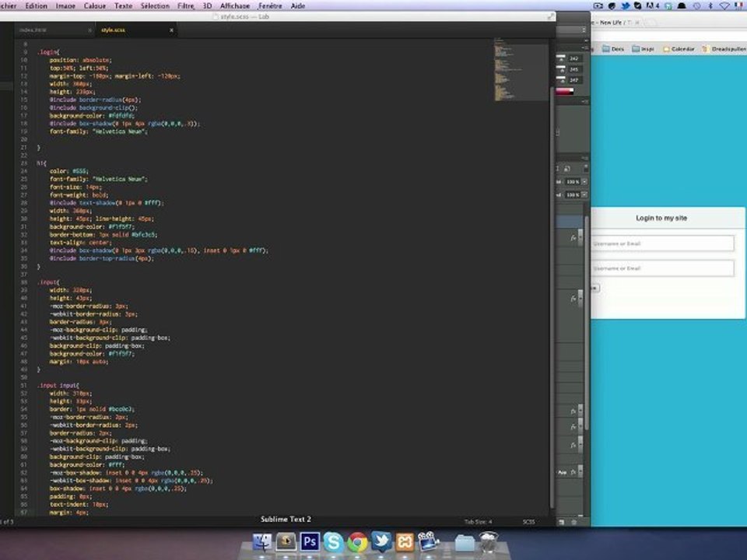Open the 3D menu
Image resolution: width=747 pixels, height=560 pixels.
tap(207, 5)
